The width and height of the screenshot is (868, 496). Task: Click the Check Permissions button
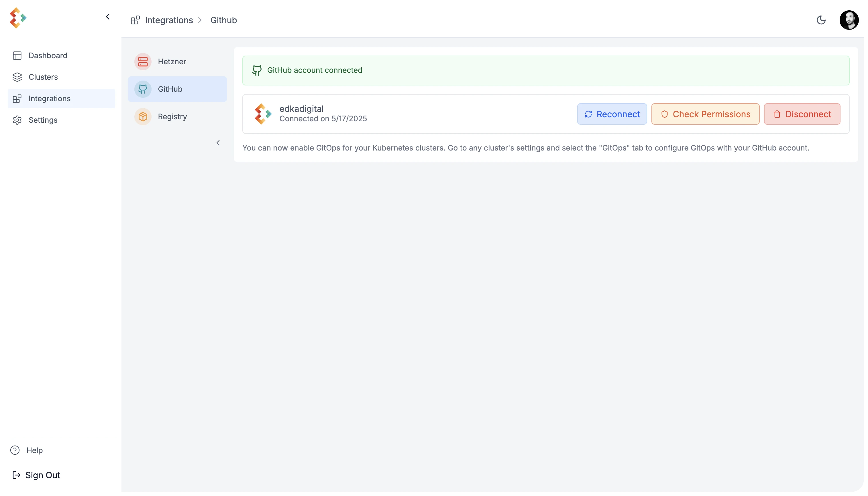coord(705,114)
